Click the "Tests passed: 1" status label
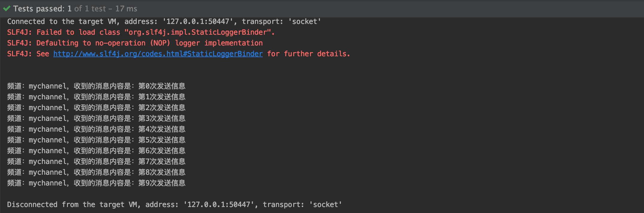Image resolution: width=644 pixels, height=213 pixels. pos(42,9)
